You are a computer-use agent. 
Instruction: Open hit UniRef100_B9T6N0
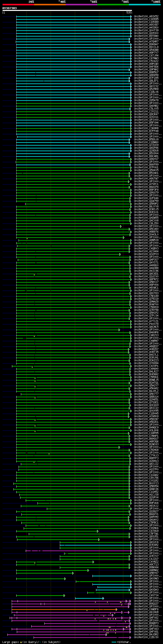pyautogui.click(x=146, y=36)
